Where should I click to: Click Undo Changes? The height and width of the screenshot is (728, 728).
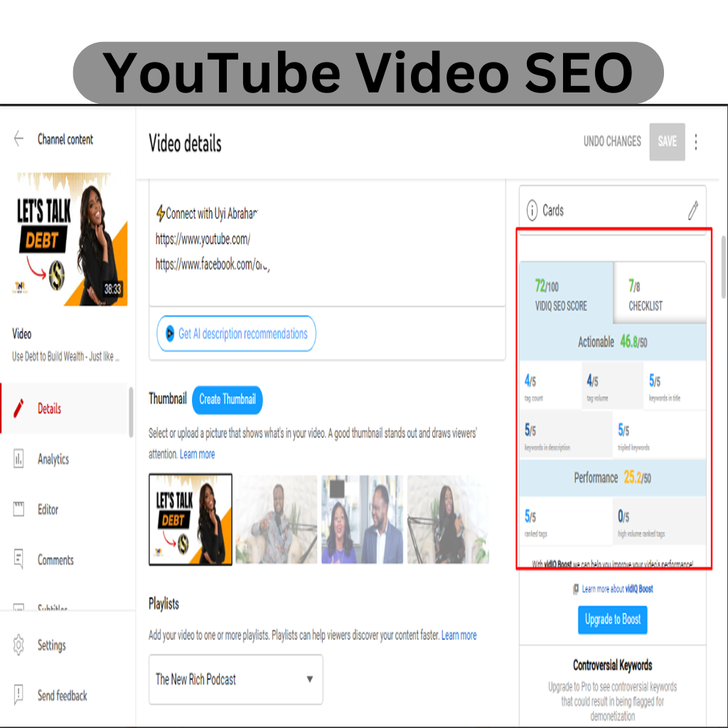[612, 141]
